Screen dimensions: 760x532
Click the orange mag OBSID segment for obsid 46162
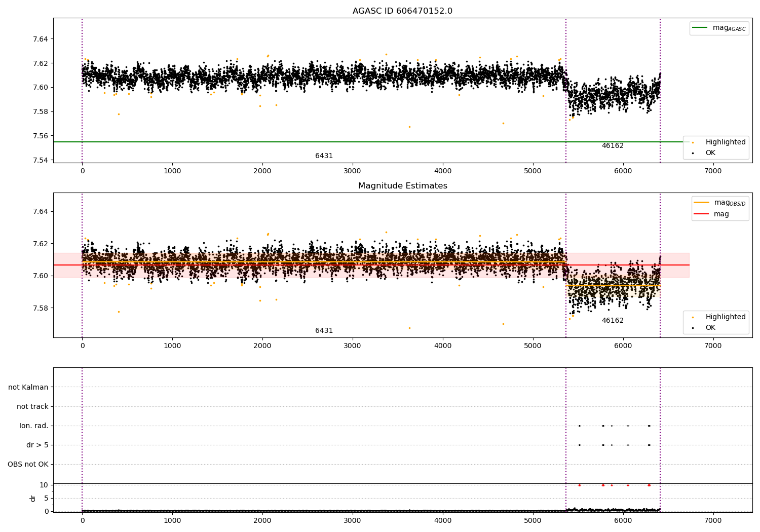click(613, 285)
